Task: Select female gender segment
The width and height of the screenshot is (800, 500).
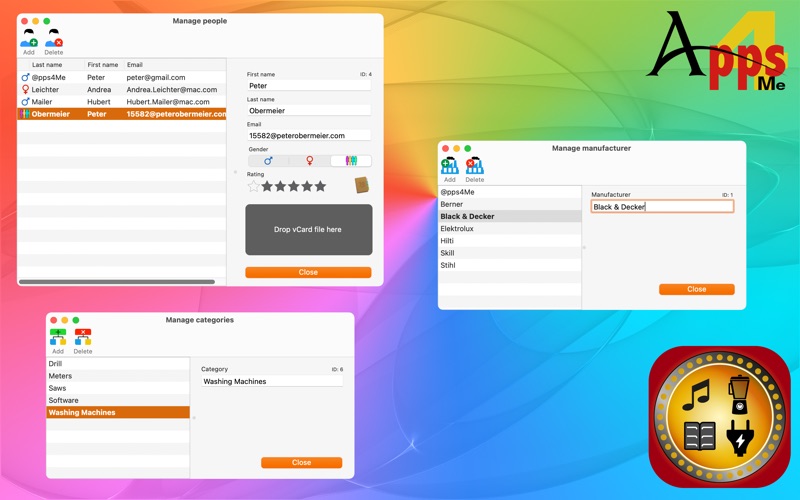Action: click(x=309, y=161)
